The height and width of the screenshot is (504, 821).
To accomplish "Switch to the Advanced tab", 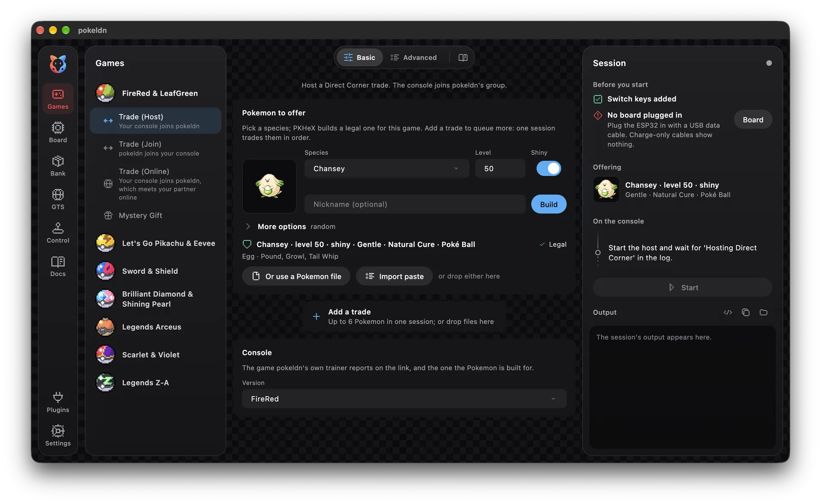I will point(413,57).
